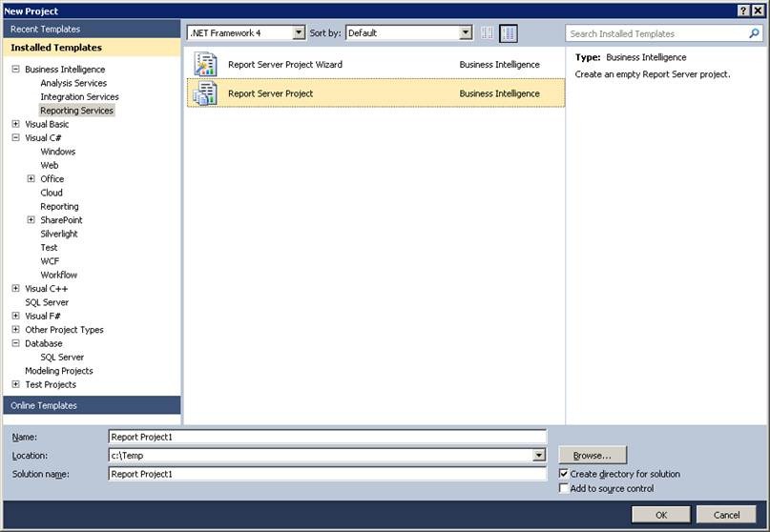Select Analysis Services in the tree
This screenshot has width=770, height=532.
point(73,83)
